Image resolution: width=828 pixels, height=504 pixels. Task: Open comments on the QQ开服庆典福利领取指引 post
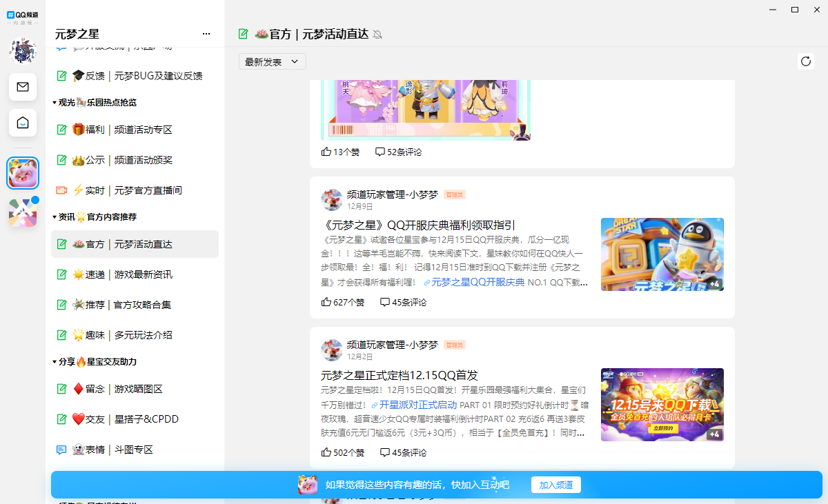tap(403, 302)
